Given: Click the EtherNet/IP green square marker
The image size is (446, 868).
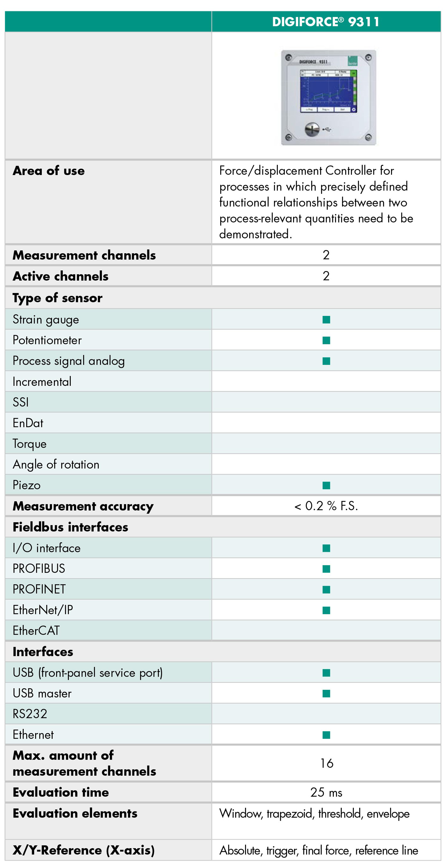Looking at the screenshot, I should pyautogui.click(x=326, y=610).
